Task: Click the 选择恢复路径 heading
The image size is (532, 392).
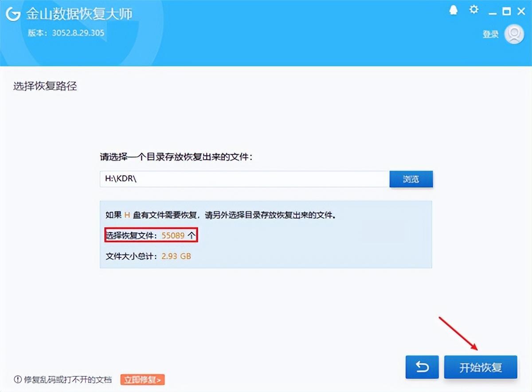Action: [45, 86]
